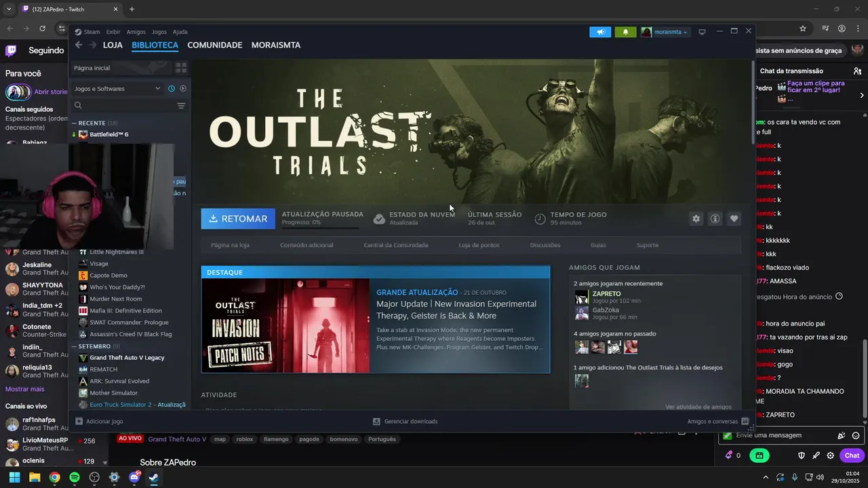868x488 pixels.
Task: Enter Big Picture mode via monitor icon
Action: pos(702,32)
